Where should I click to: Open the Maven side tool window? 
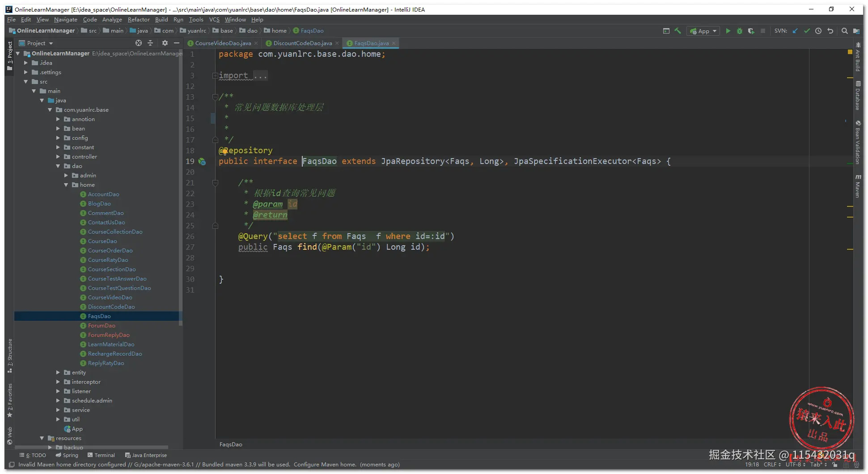(858, 186)
